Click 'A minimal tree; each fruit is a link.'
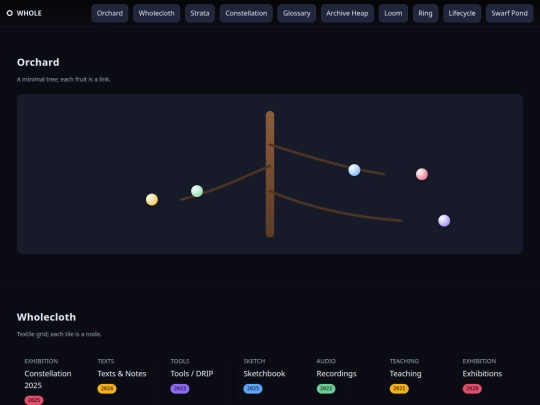540x405 pixels. [64, 79]
